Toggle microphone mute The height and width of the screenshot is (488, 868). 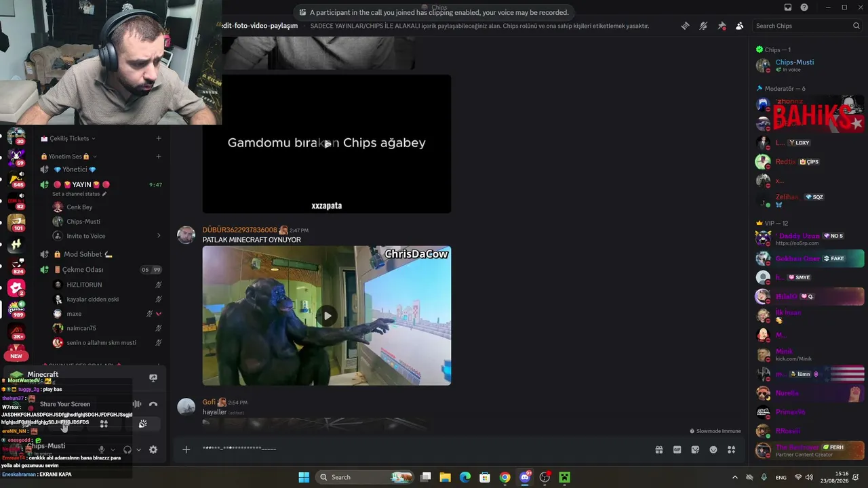pyautogui.click(x=102, y=449)
